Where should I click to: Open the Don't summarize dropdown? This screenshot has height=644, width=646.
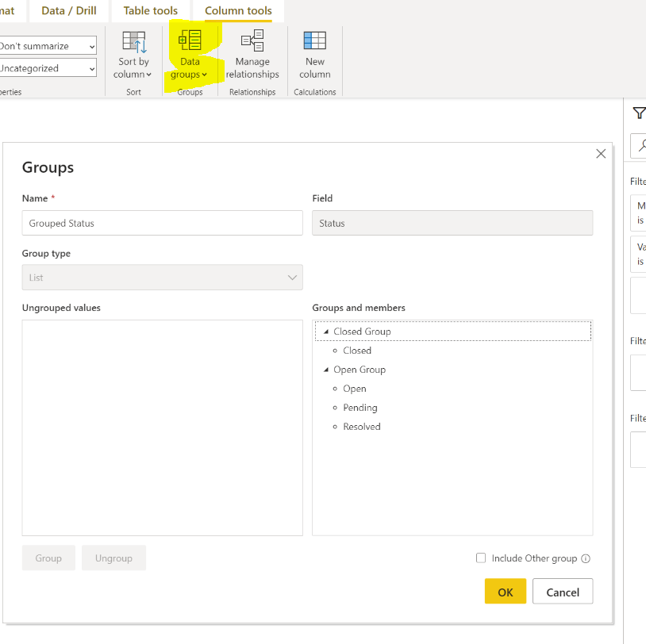pos(48,46)
